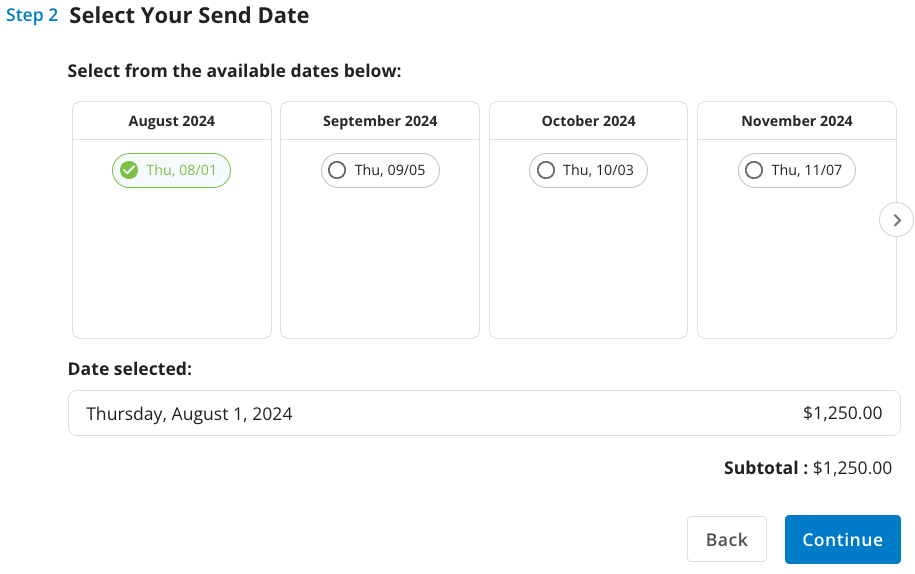This screenshot has height=574, width=915.
Task: Click the $1,250.00 price in date row
Action: pyautogui.click(x=842, y=413)
